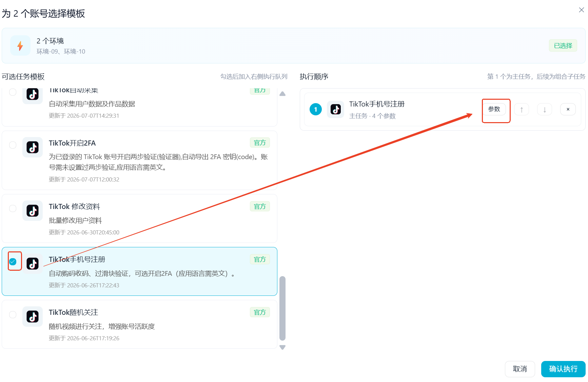Click the 取消 button
This screenshot has height=382, width=588.
coord(520,369)
